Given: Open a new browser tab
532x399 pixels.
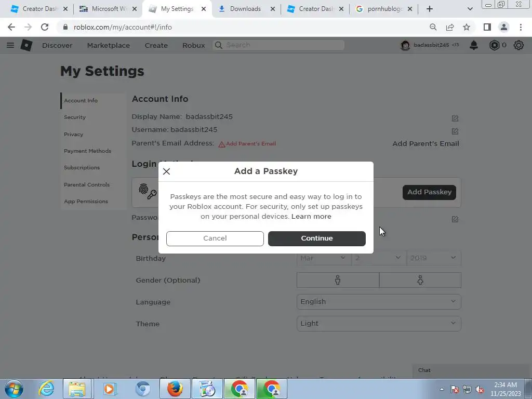Looking at the screenshot, I should click(430, 9).
